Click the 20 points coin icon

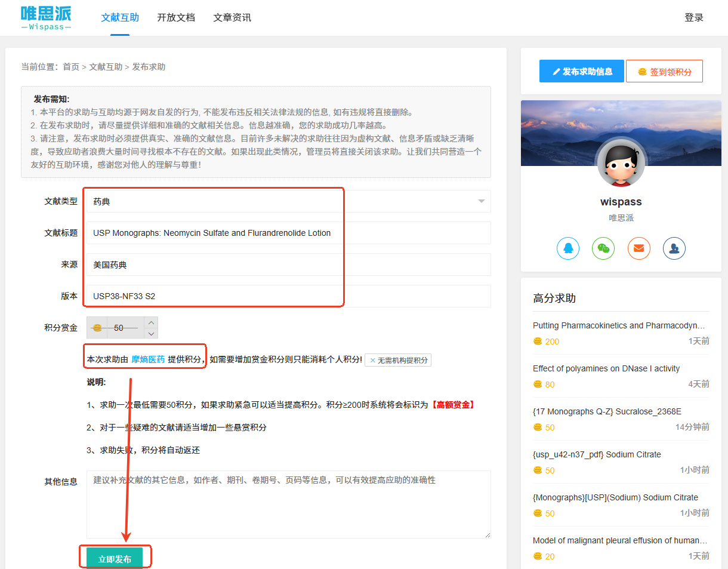[538, 556]
